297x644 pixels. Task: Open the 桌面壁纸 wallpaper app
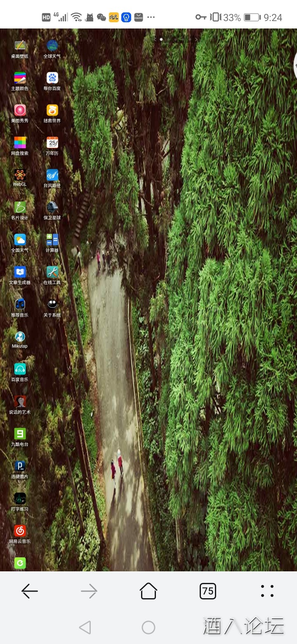[x=20, y=46]
